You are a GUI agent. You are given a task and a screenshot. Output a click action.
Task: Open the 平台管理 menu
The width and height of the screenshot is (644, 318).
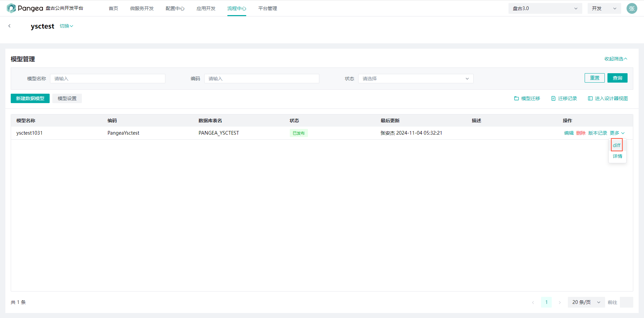point(268,8)
